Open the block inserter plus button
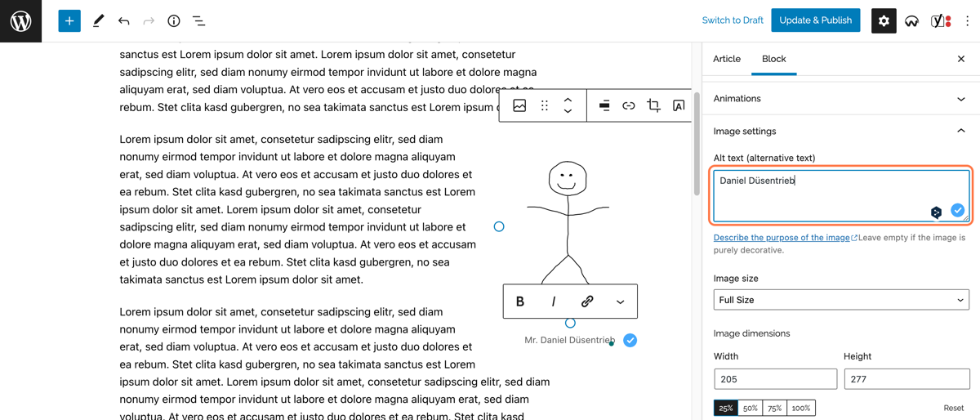Screen dimensions: 980x420 [x=69, y=20]
